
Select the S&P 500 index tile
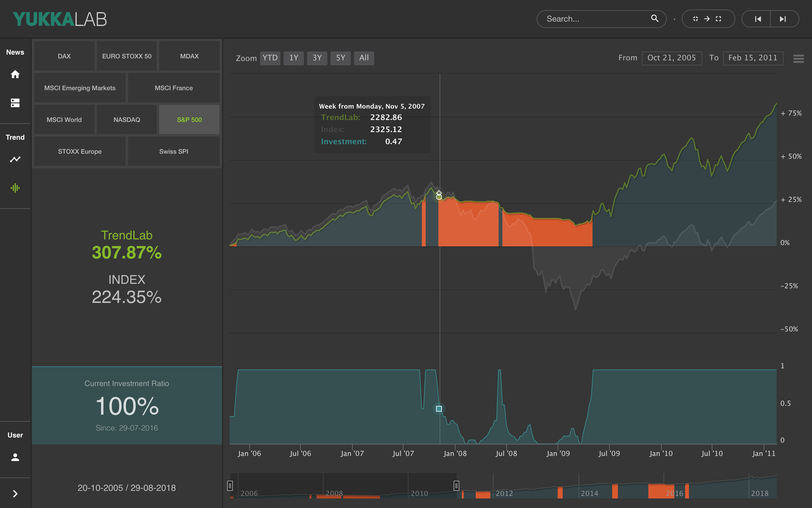click(189, 120)
